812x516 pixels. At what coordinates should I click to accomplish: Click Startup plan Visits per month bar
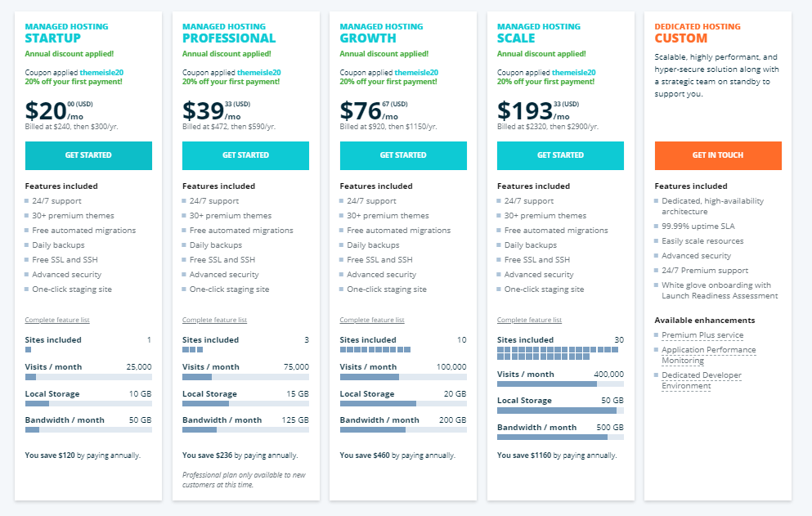88,377
